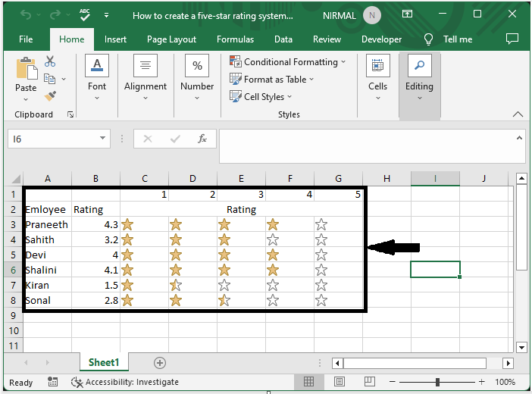Open the Name Box dropdown arrow

(104, 139)
